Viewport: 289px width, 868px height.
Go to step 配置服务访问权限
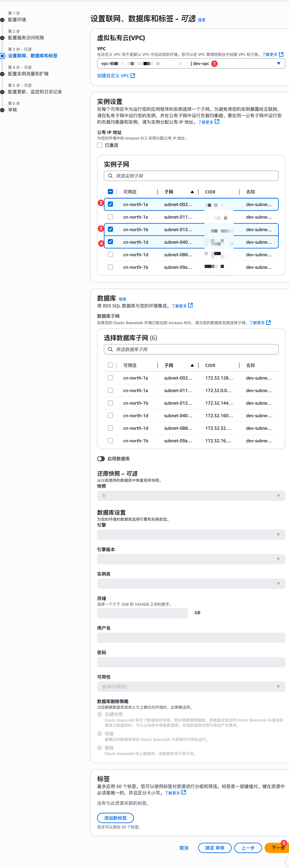pyautogui.click(x=26, y=38)
